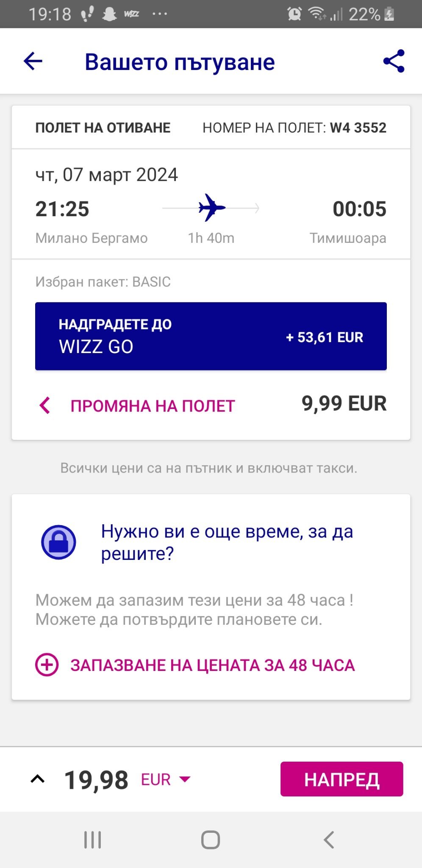
Task: Tap the alarm icon in status bar
Action: (294, 14)
